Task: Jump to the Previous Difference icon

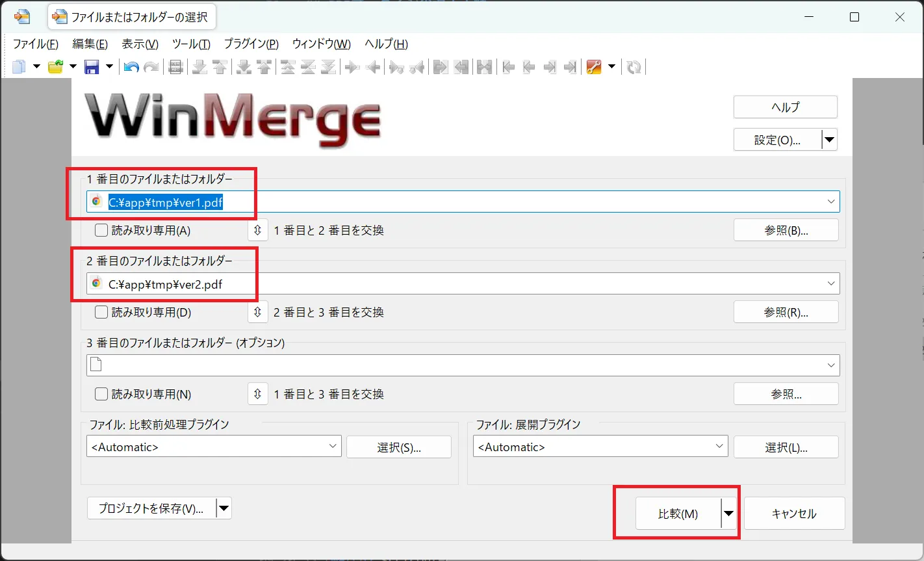Action: tap(219, 66)
